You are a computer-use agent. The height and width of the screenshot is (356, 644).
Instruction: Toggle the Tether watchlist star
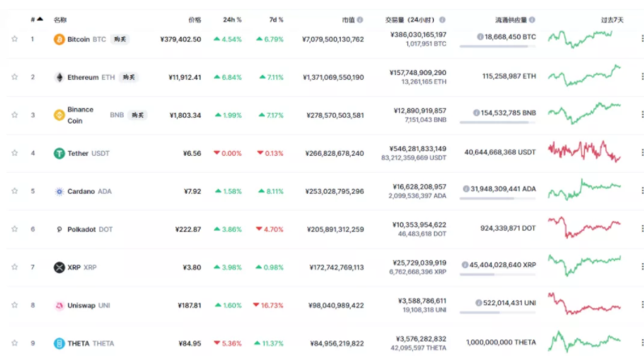[15, 153]
